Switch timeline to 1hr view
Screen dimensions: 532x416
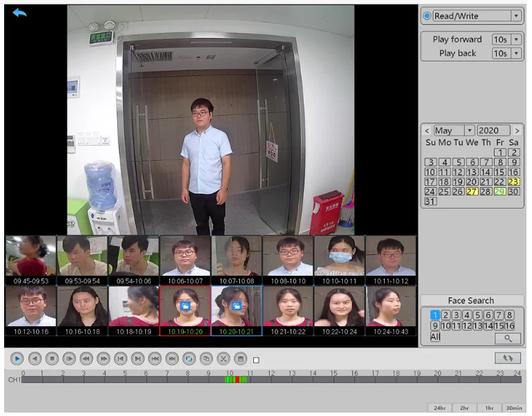[x=489, y=408]
